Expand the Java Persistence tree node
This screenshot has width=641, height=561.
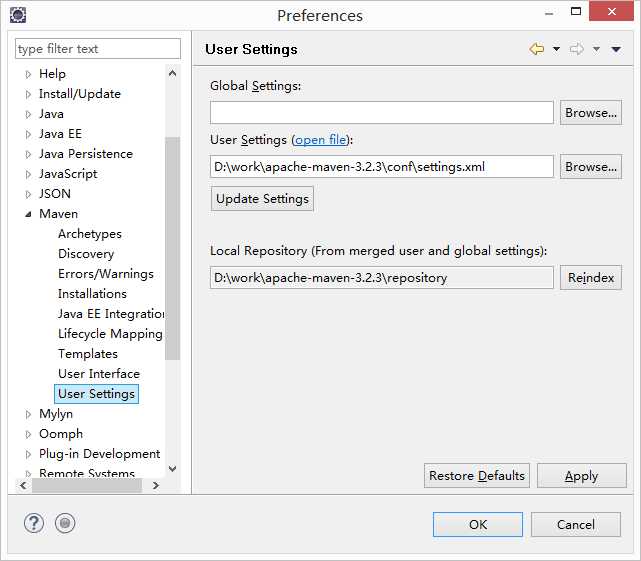[28, 155]
